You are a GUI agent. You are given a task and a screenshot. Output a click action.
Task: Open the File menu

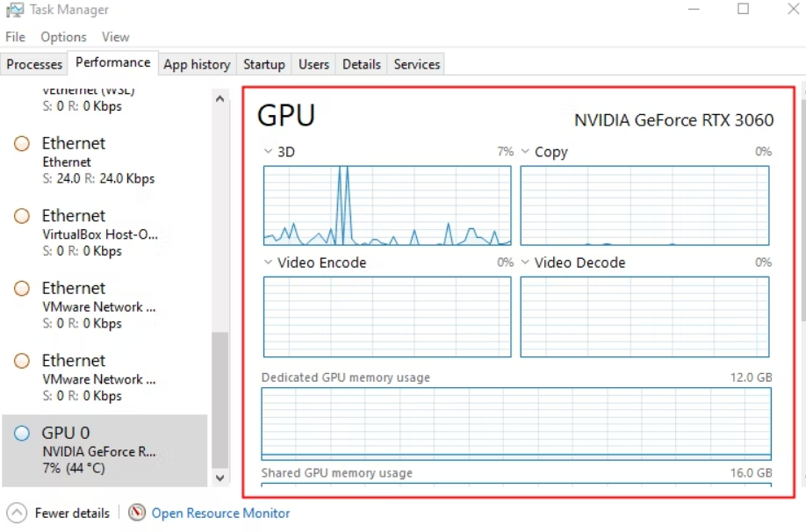pyautogui.click(x=15, y=37)
